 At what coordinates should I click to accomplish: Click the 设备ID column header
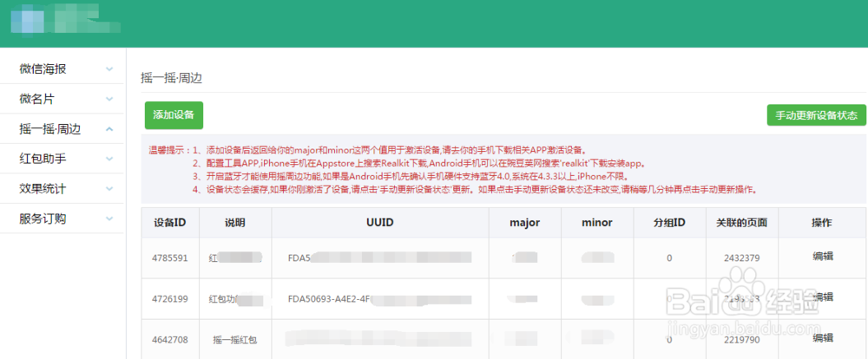[x=169, y=223]
